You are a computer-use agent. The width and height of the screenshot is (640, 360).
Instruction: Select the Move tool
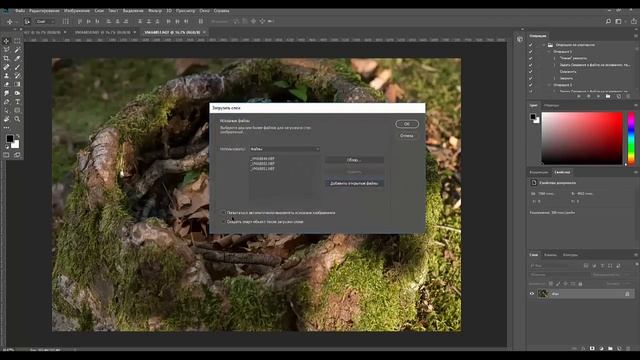click(x=6, y=41)
